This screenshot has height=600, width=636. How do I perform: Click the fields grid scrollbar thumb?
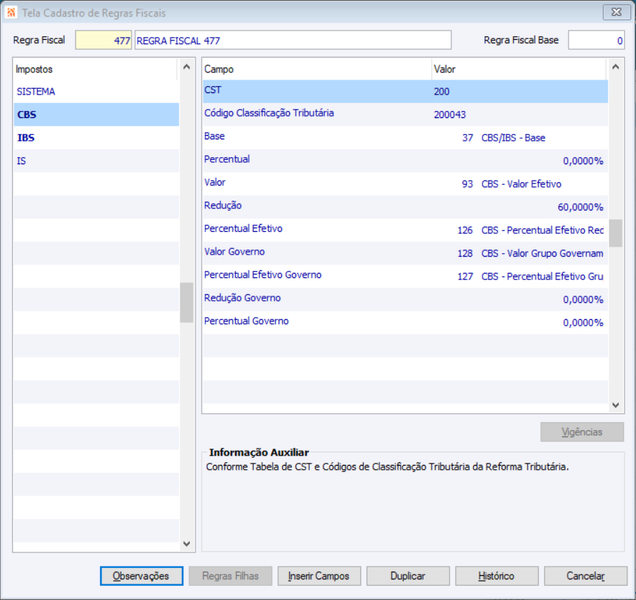(615, 233)
